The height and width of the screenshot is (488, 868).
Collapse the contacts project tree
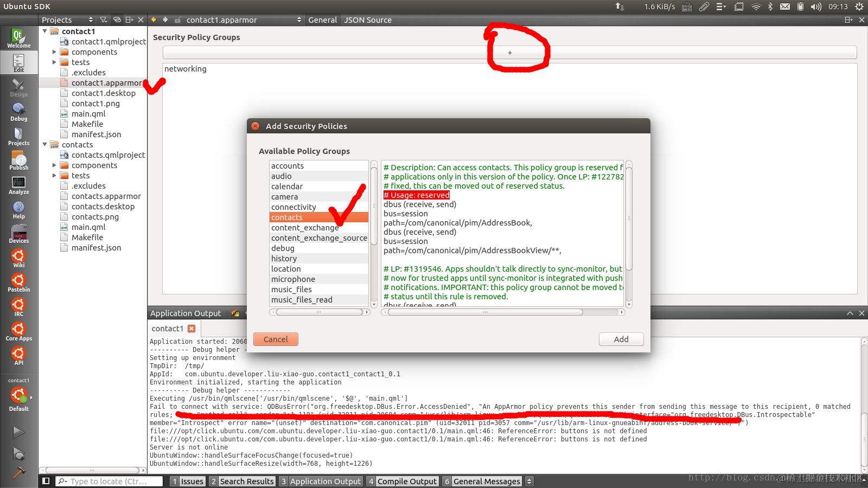[x=45, y=145]
